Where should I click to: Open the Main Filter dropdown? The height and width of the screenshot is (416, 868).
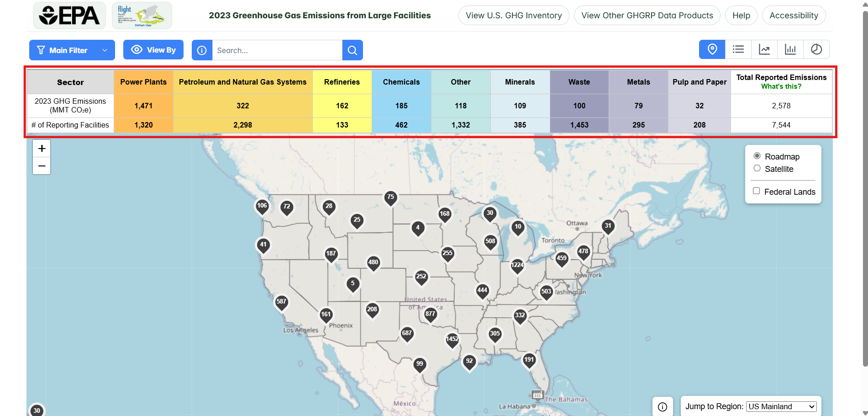72,50
